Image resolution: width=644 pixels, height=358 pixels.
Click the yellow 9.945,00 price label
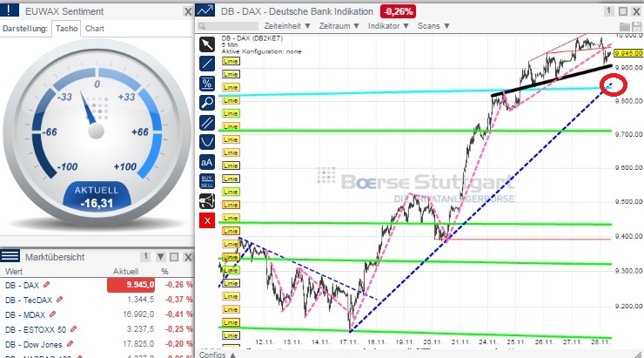pyautogui.click(x=628, y=53)
